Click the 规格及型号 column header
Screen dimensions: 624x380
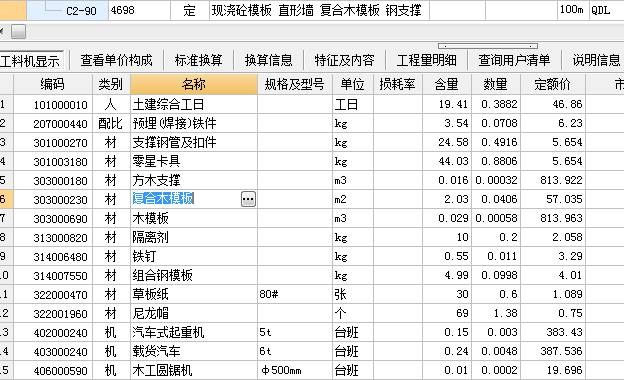[295, 84]
